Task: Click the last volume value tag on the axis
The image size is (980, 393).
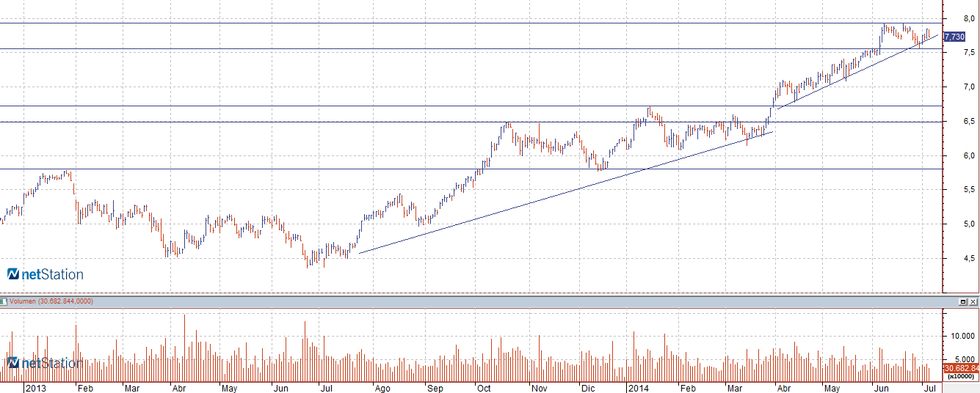Action: pyautogui.click(x=962, y=368)
